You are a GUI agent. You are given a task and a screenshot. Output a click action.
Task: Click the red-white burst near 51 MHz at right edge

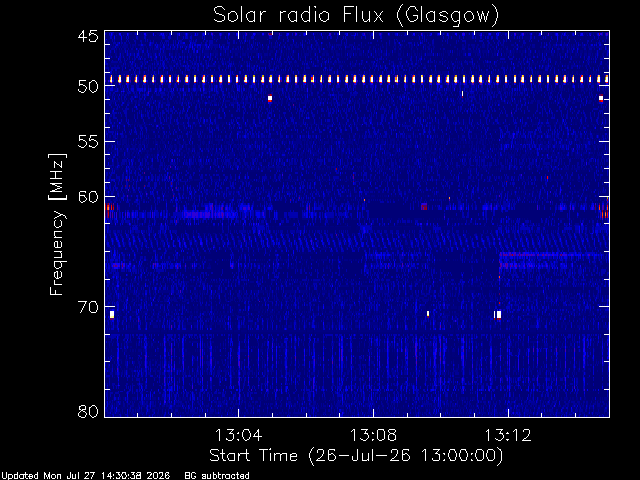601,98
